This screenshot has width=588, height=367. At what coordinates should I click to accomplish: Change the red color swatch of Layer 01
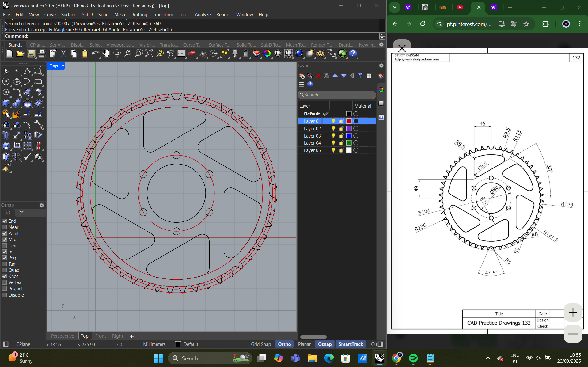point(348,121)
